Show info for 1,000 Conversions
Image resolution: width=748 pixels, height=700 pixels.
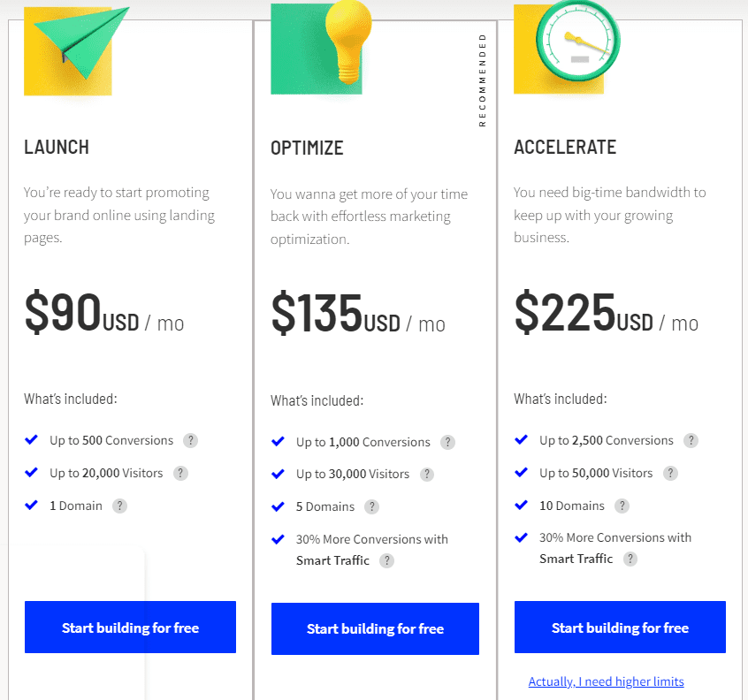pos(447,442)
